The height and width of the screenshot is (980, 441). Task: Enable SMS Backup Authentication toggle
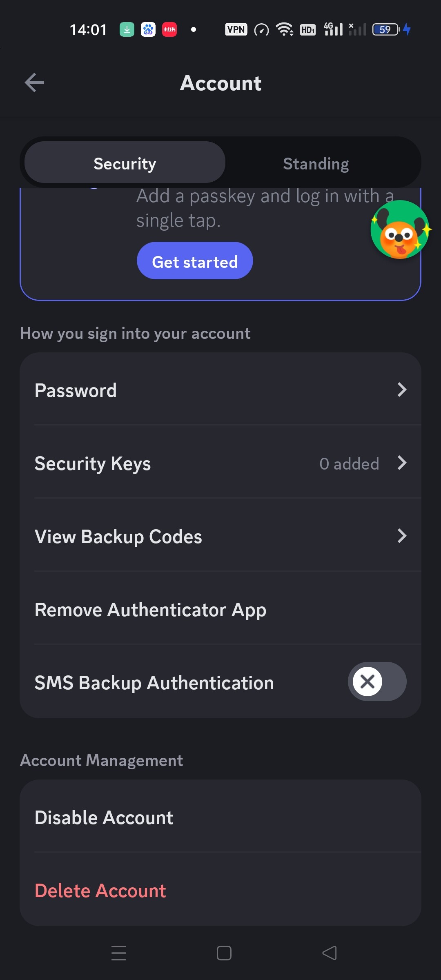tap(377, 682)
